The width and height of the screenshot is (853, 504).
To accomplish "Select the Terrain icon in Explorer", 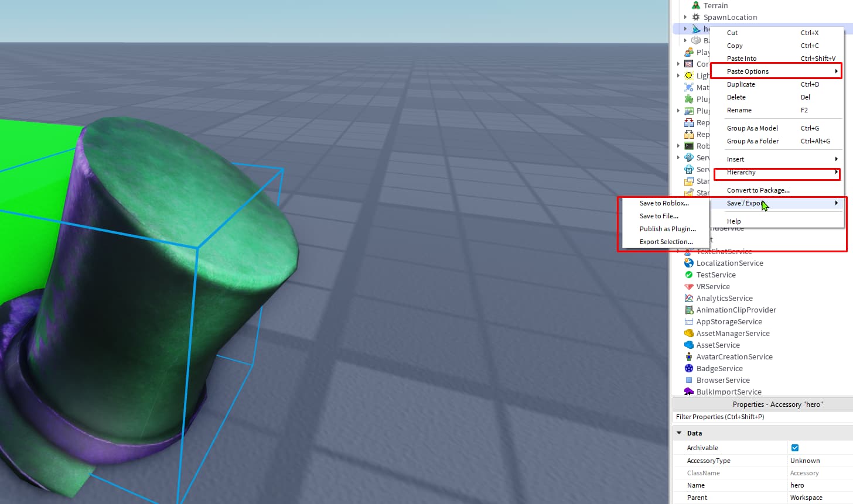I will pyautogui.click(x=696, y=5).
